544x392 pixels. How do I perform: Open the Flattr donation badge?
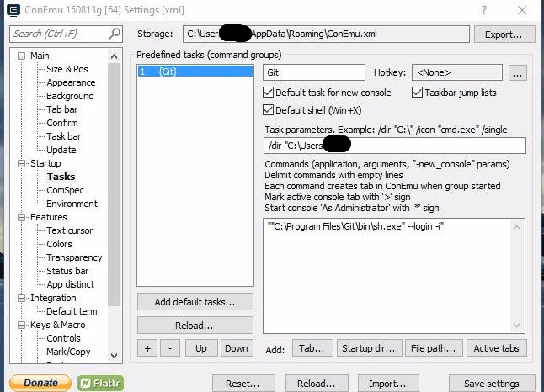(x=100, y=383)
